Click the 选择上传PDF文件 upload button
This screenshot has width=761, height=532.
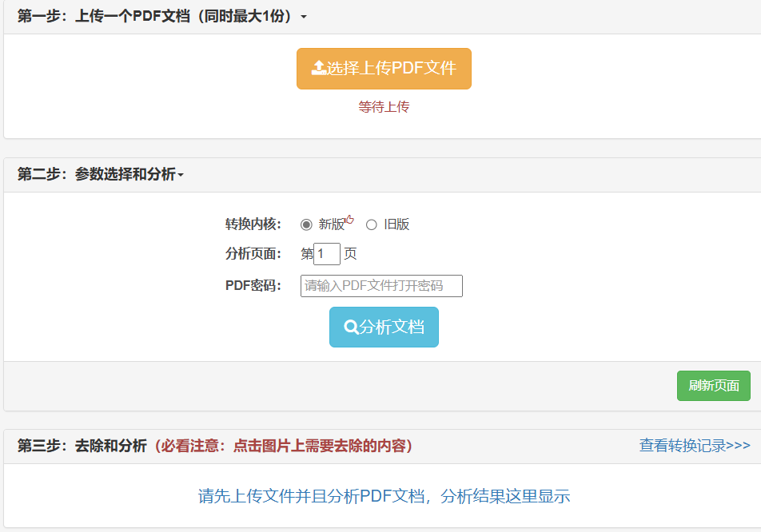tap(384, 68)
